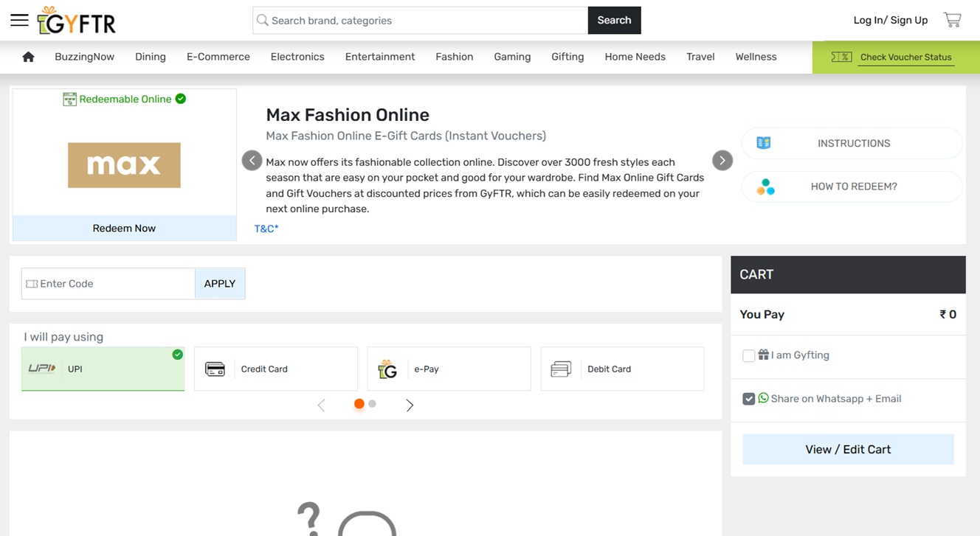Uncheck Share on Whatsapp + Email
The width and height of the screenshot is (980, 536).
[748, 399]
